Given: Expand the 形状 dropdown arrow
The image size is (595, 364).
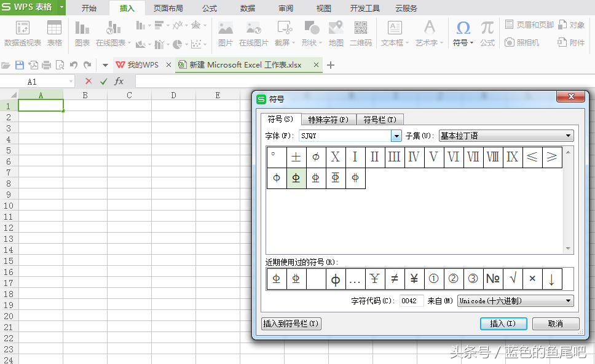Looking at the screenshot, I should [320, 43].
